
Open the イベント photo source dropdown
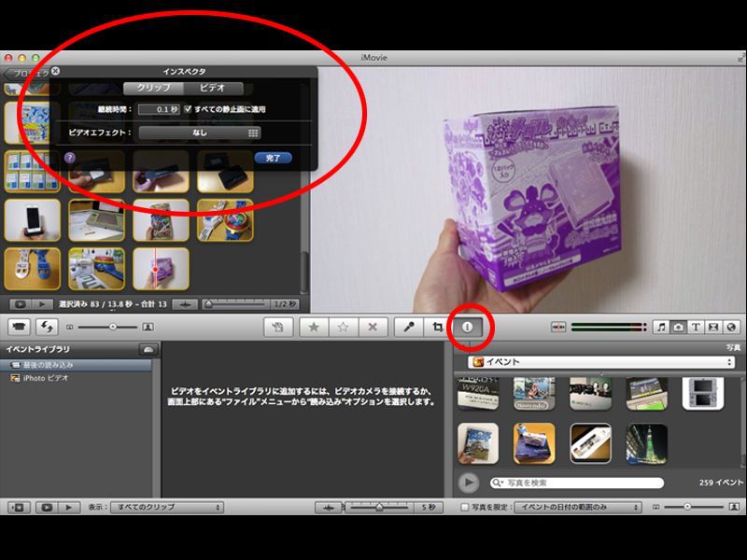[600, 362]
